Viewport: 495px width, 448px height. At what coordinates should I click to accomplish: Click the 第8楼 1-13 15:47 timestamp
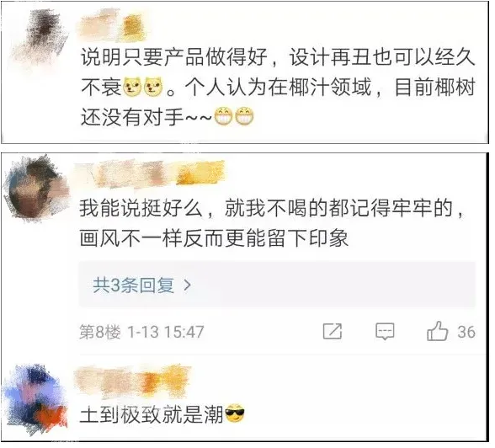[x=141, y=332]
